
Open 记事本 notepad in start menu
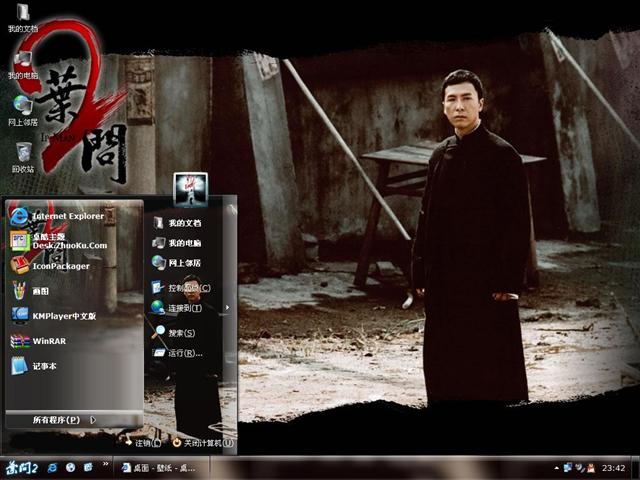[33, 366]
